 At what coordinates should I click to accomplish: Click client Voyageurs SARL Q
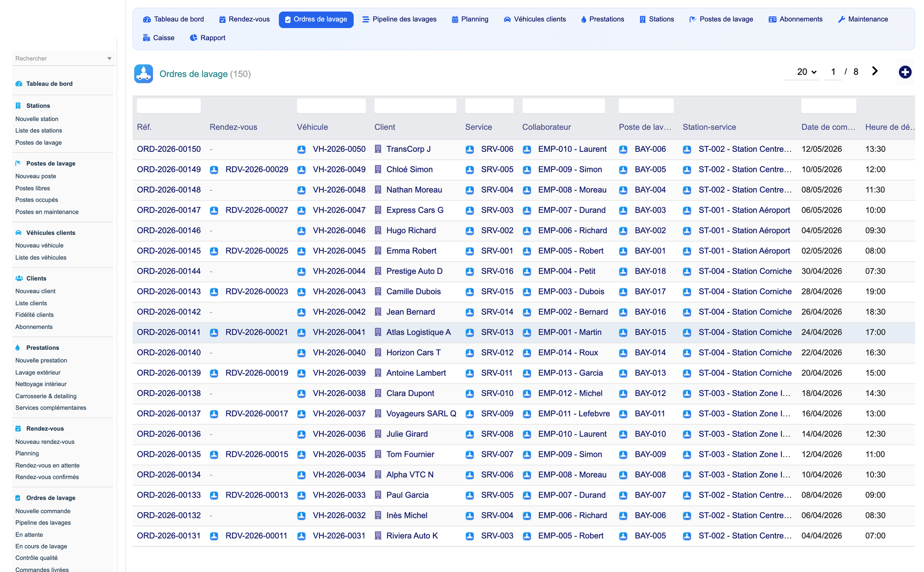[421, 414]
